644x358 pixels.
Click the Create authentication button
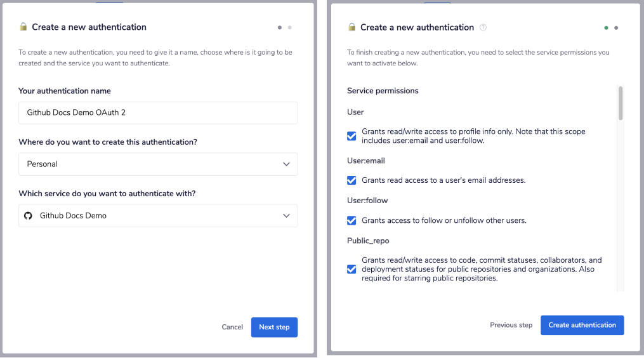582,325
